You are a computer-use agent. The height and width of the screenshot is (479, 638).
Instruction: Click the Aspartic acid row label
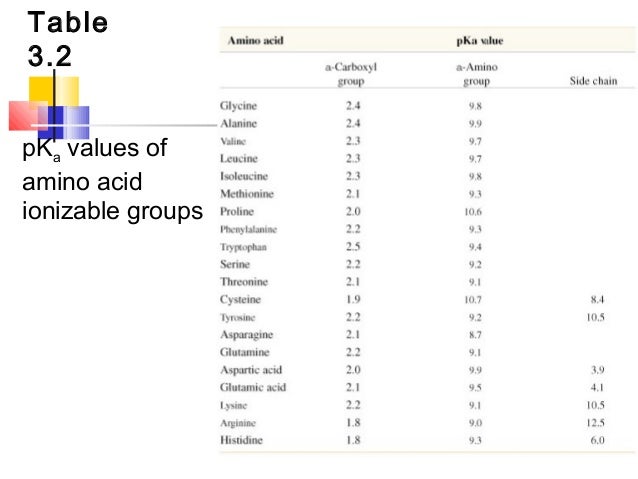[250, 369]
